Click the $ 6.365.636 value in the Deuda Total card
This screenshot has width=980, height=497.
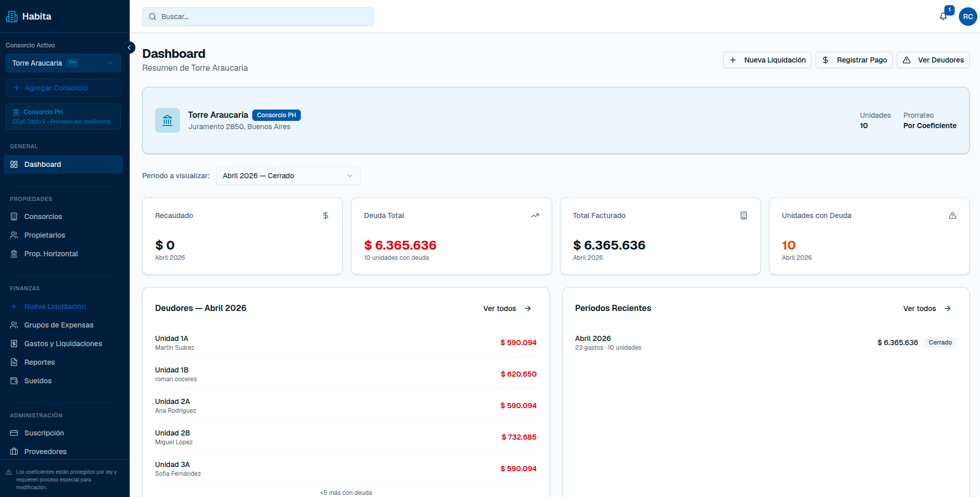click(400, 245)
